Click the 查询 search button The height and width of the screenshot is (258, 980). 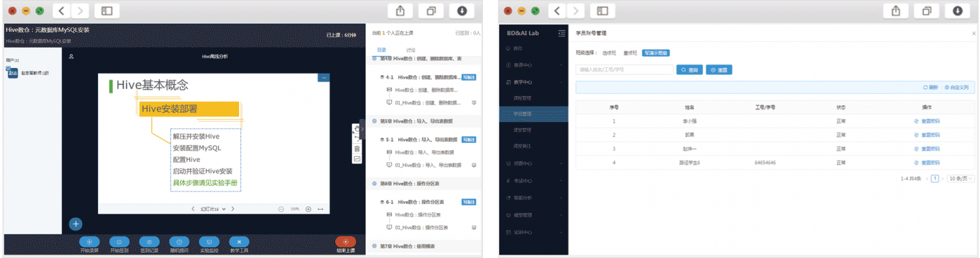tap(689, 69)
